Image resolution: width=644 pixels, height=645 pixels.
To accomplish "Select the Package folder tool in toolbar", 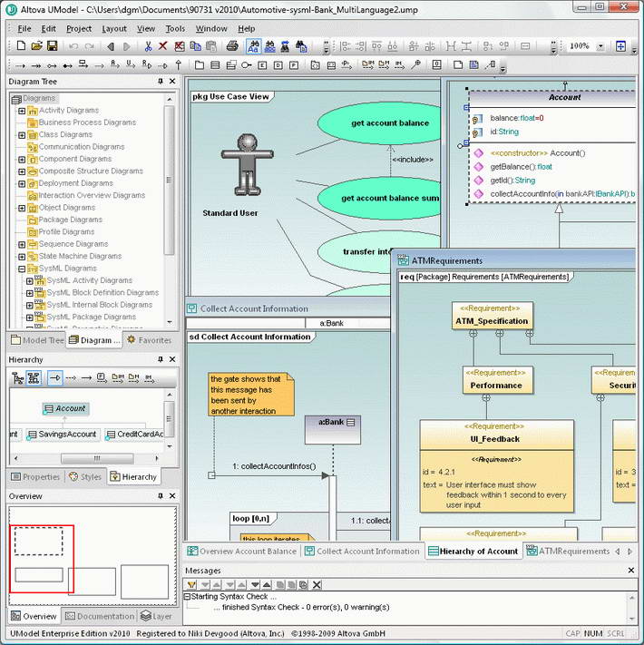I will point(200,64).
